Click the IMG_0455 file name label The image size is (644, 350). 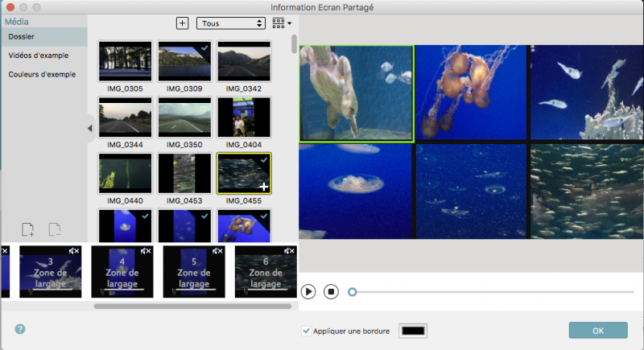point(244,200)
